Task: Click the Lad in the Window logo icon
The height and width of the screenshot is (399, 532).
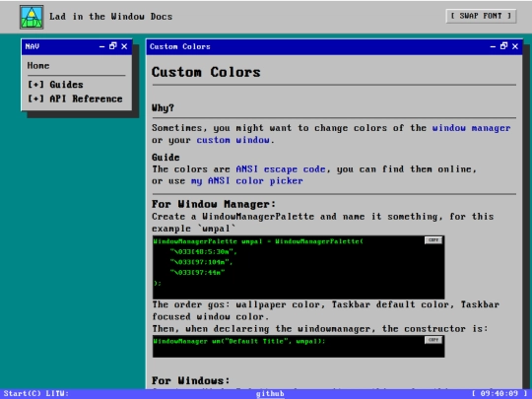Action: tap(32, 17)
